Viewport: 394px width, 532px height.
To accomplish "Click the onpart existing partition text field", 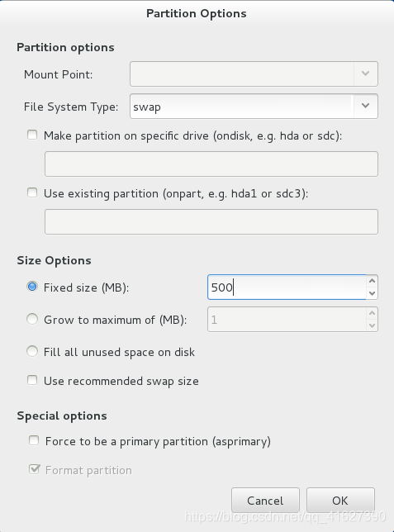I will pos(211,221).
